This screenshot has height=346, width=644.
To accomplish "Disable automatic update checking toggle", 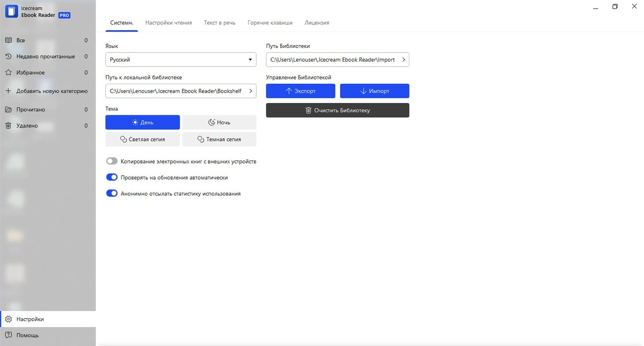I will click(112, 177).
